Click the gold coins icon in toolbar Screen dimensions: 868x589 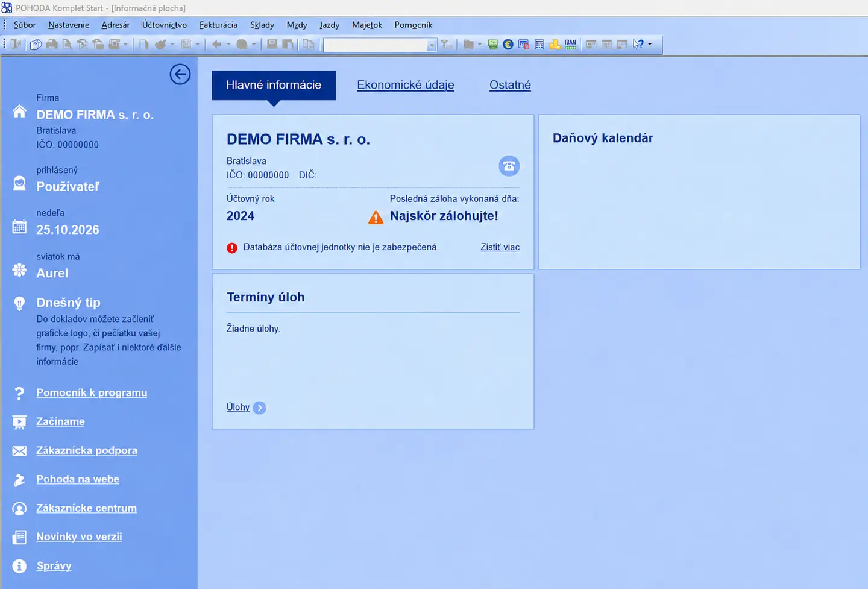(x=555, y=44)
